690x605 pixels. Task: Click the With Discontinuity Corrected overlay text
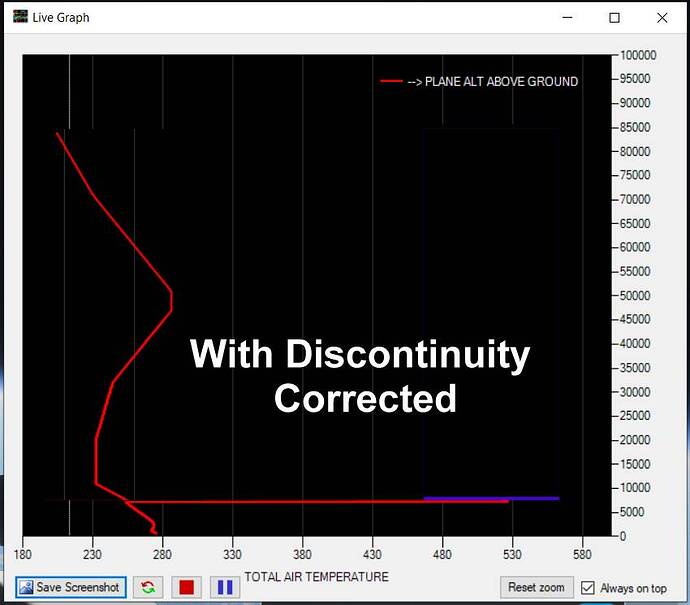[360, 376]
